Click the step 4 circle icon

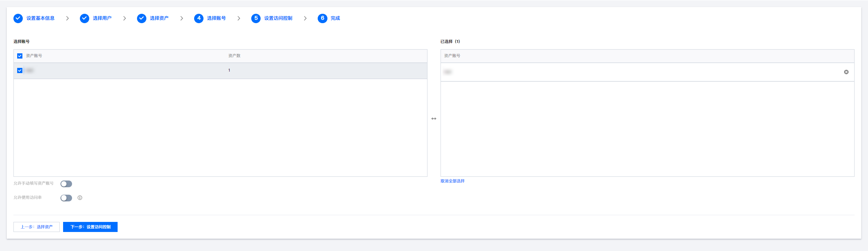[199, 18]
